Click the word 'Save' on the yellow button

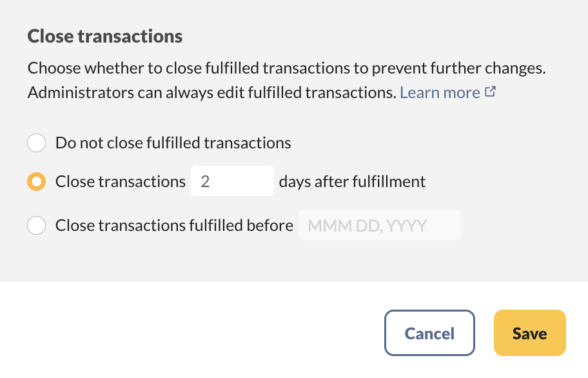pos(529,333)
